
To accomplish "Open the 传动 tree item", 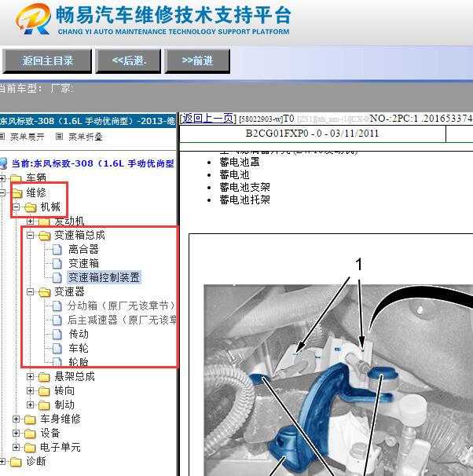I will click(79, 334).
